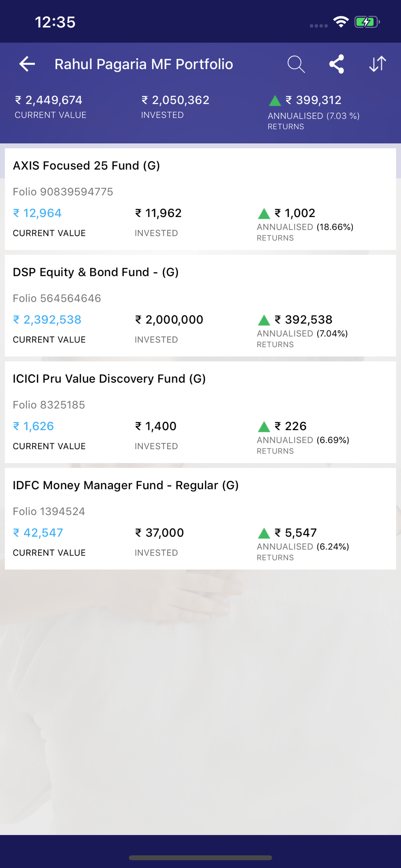The height and width of the screenshot is (868, 401).
Task: Open the search icon in header
Action: [x=296, y=64]
